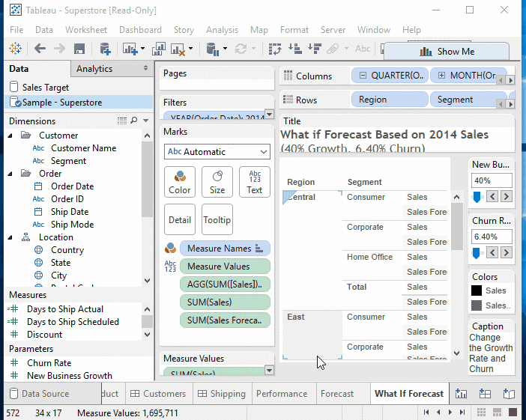Switch to the Forecast sheet tab
Image resolution: width=526 pixels, height=420 pixels.
click(x=337, y=394)
